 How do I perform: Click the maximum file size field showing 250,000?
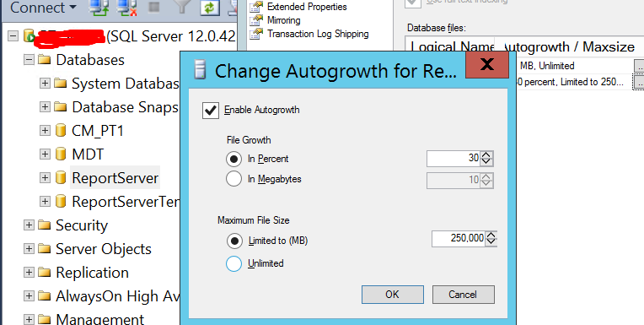(x=458, y=239)
